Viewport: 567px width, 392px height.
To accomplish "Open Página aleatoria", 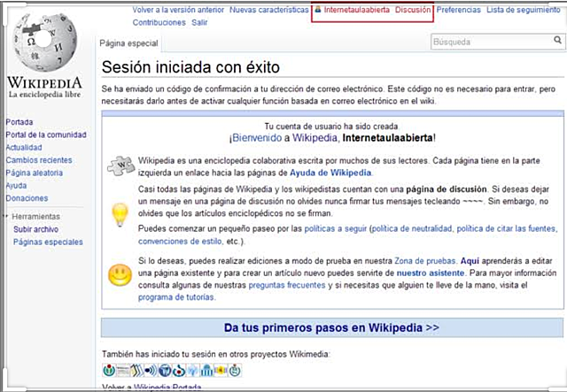I will (x=34, y=173).
